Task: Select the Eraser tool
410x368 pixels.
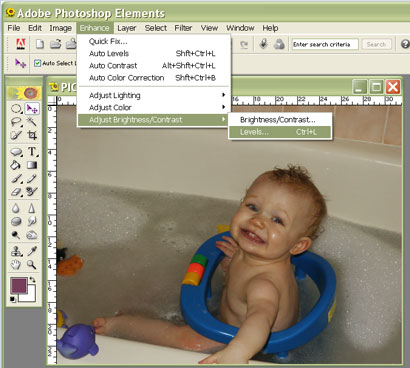Action: point(16,192)
